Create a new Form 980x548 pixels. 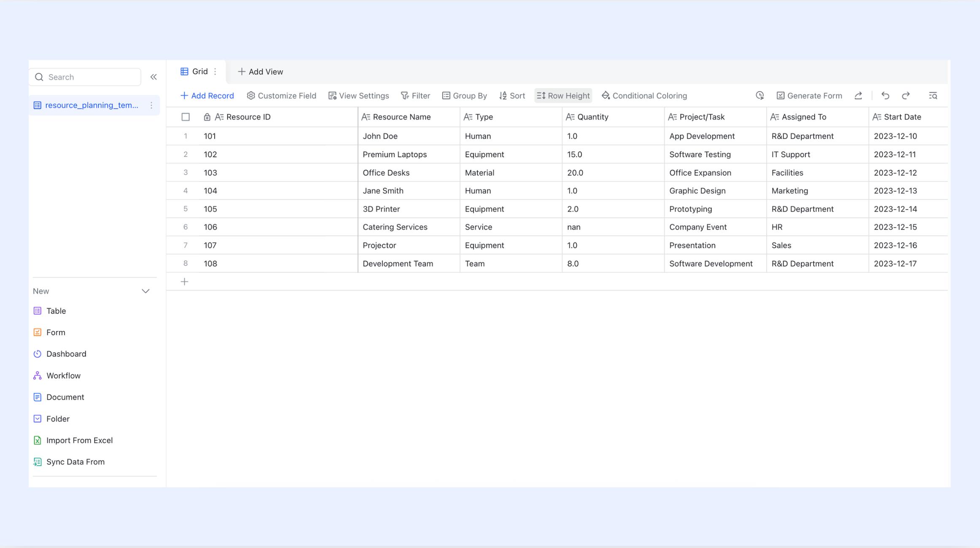[x=56, y=332]
